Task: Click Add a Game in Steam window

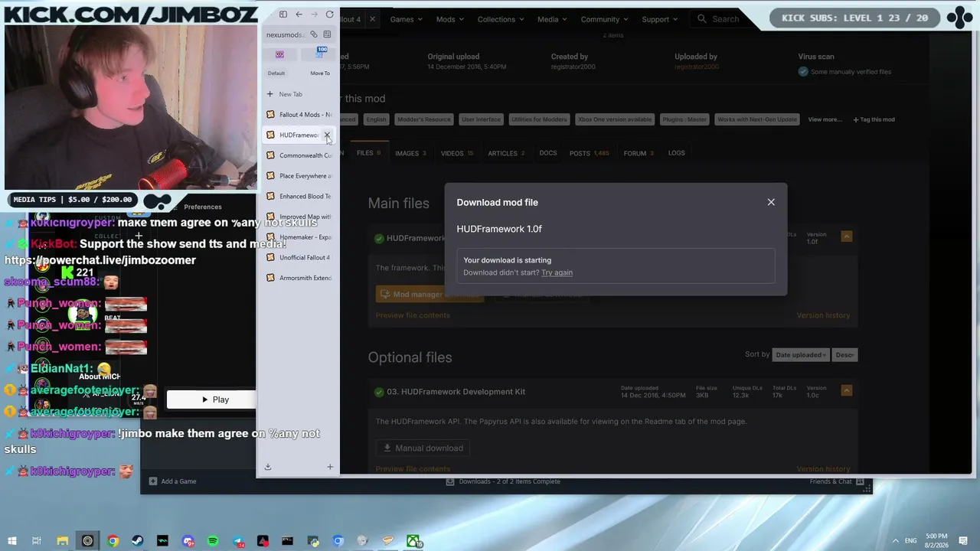Action: point(173,481)
